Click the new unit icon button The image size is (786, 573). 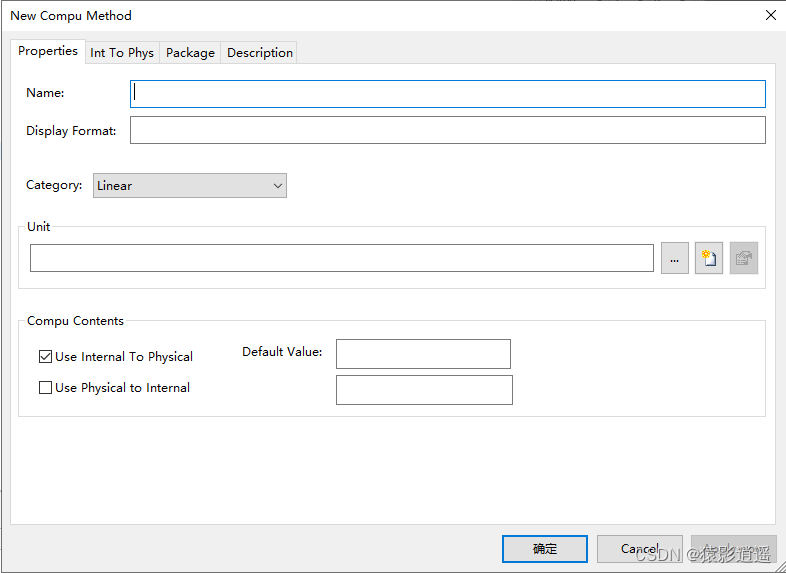709,258
